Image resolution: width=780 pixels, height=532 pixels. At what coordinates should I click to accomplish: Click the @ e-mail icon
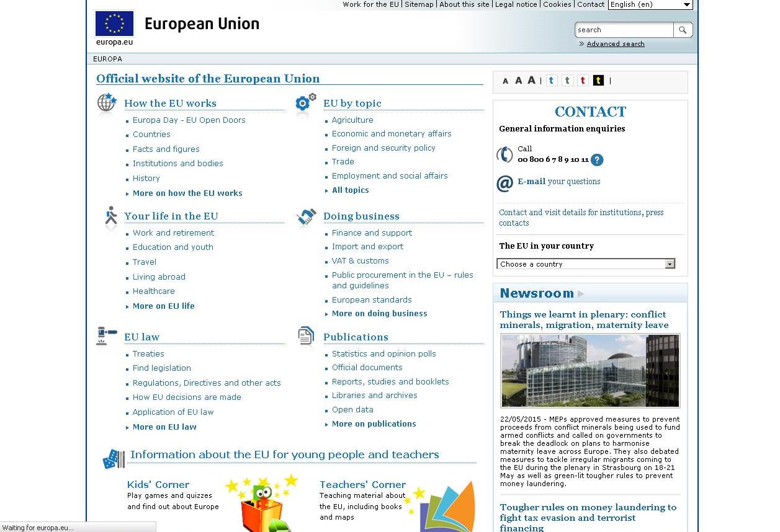(504, 183)
